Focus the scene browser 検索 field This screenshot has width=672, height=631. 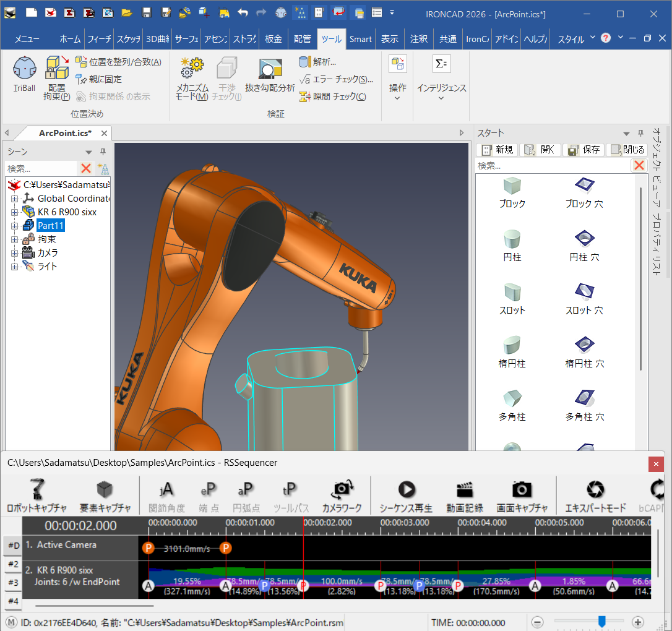(x=41, y=168)
